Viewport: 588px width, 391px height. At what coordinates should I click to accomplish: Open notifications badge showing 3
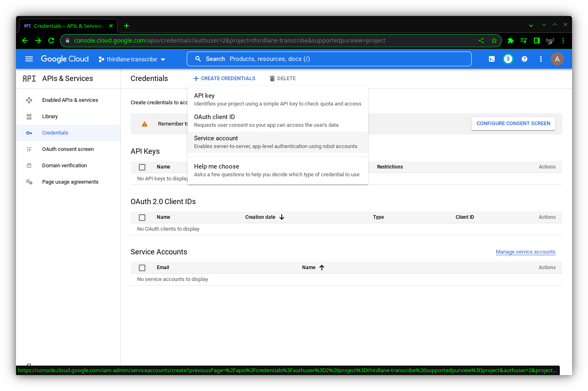pos(508,59)
